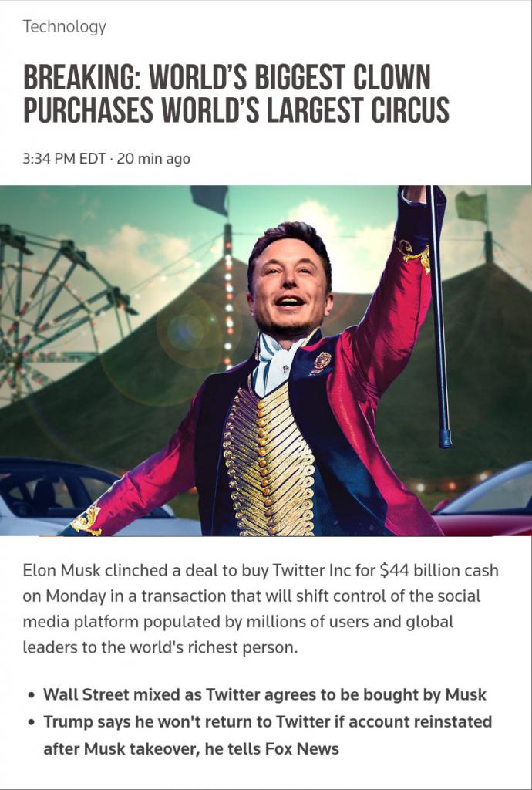Click the gold embroidered vest in the image
Screen dimensions: 532x790
click(266, 463)
